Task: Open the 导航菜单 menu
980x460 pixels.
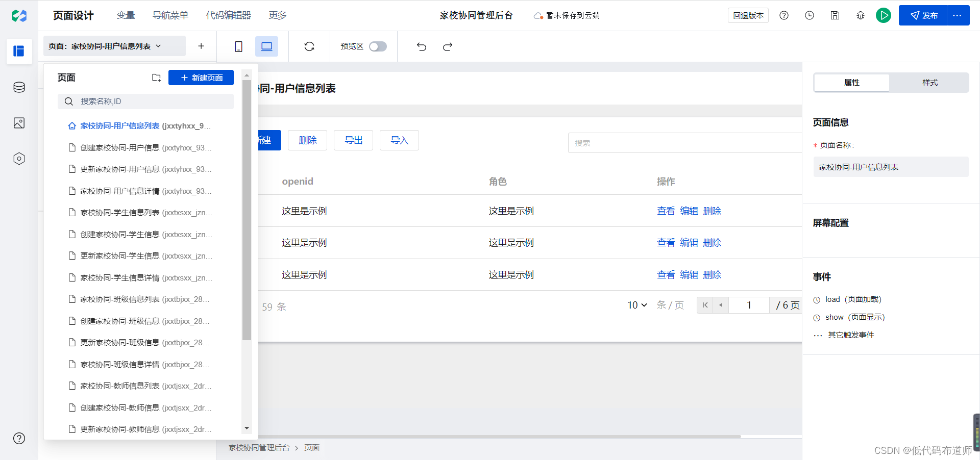Action: tap(170, 15)
